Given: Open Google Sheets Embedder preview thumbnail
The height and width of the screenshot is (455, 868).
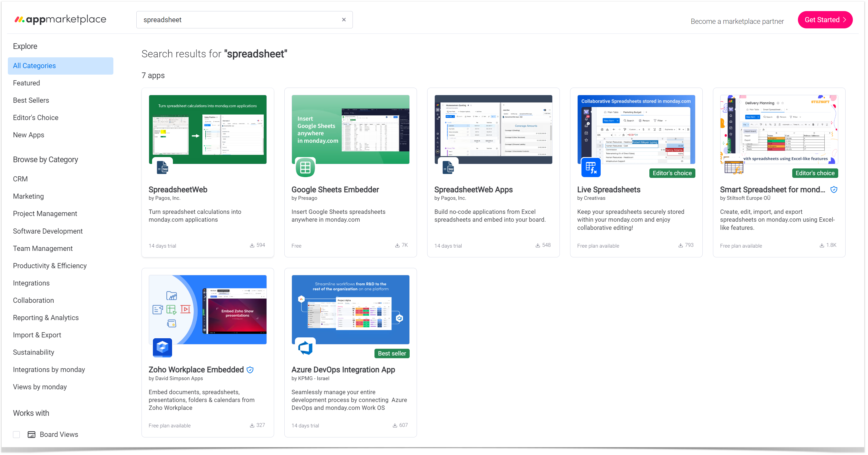Looking at the screenshot, I should tap(350, 129).
